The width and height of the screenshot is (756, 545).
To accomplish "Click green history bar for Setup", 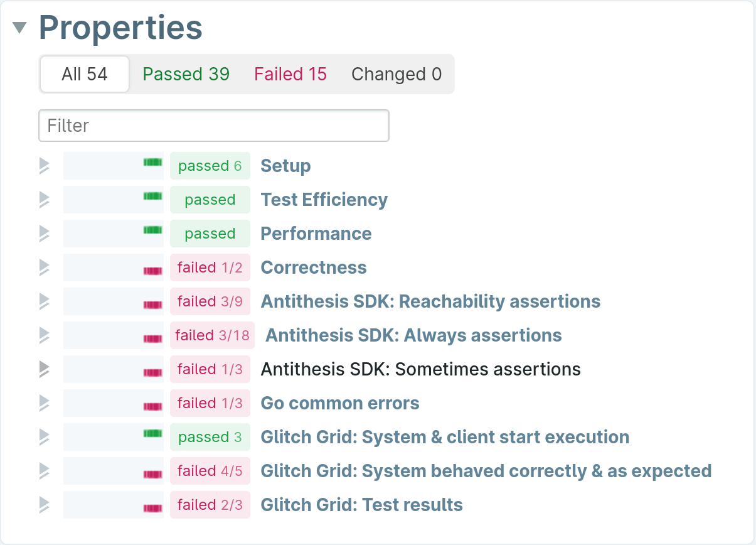I will [152, 162].
